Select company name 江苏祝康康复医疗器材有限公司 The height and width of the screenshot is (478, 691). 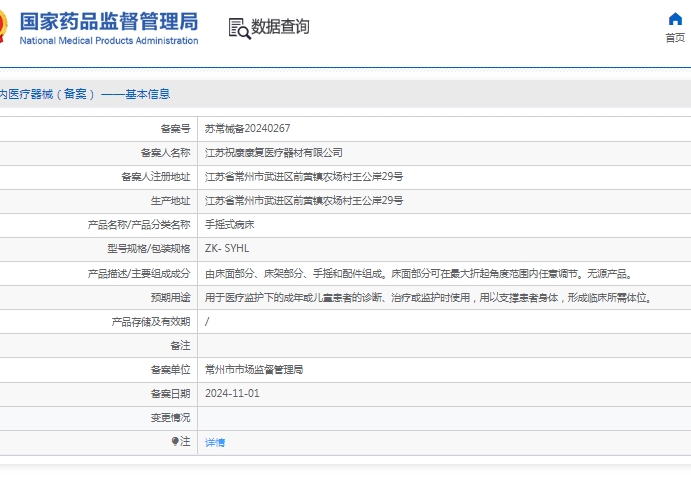coord(274,153)
